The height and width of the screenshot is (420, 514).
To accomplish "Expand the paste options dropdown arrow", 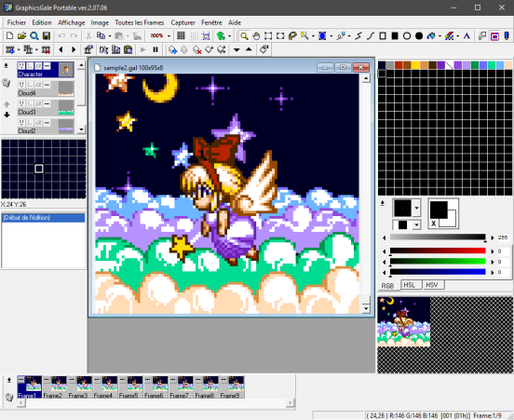I will click(128, 35).
